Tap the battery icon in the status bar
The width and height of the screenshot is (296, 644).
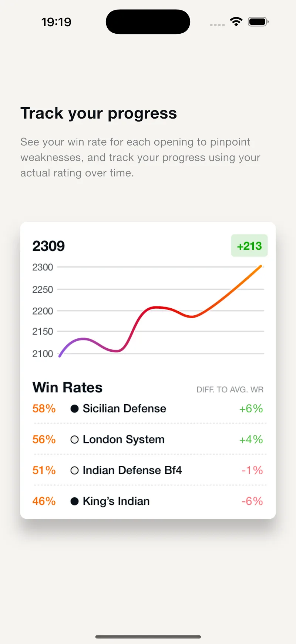coord(258,21)
